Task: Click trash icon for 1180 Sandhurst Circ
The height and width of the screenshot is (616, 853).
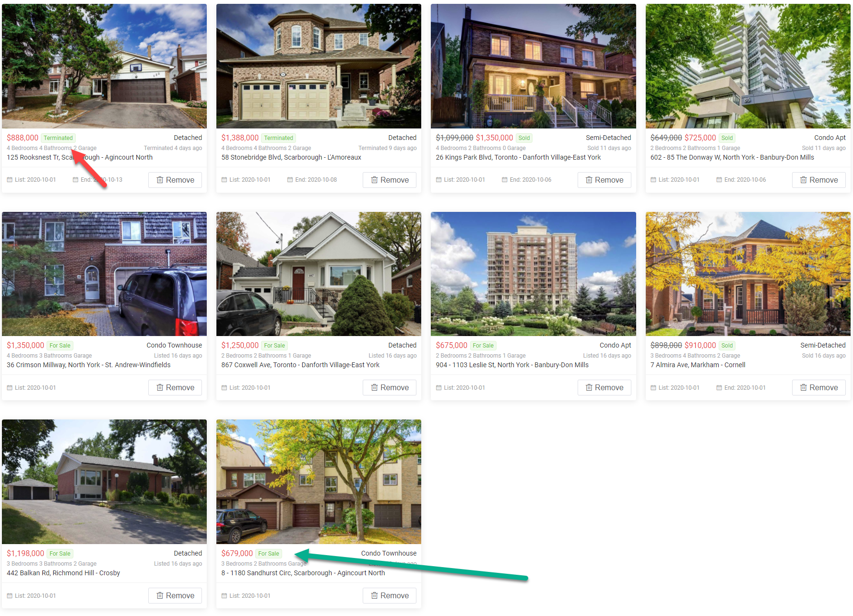Action: [x=374, y=595]
